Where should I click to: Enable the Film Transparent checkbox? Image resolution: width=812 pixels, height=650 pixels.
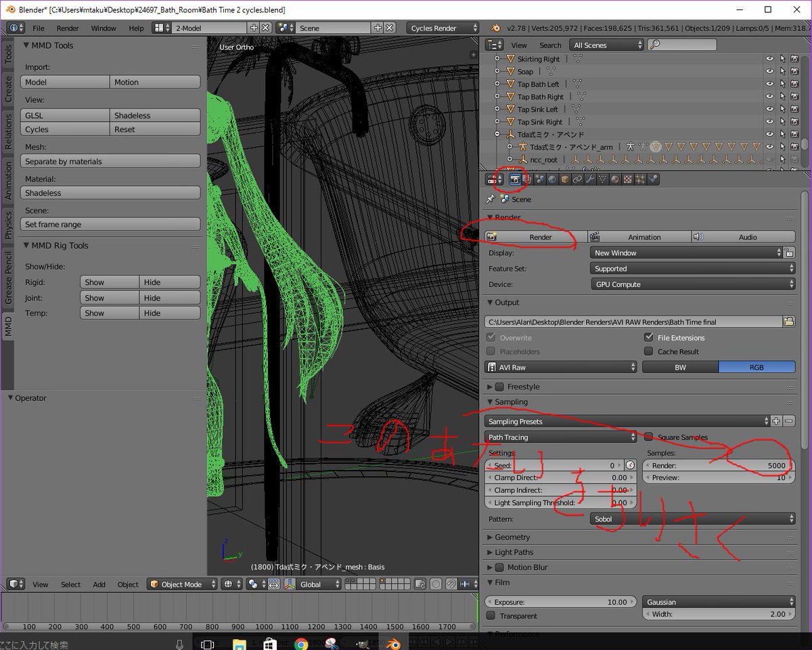coord(491,615)
